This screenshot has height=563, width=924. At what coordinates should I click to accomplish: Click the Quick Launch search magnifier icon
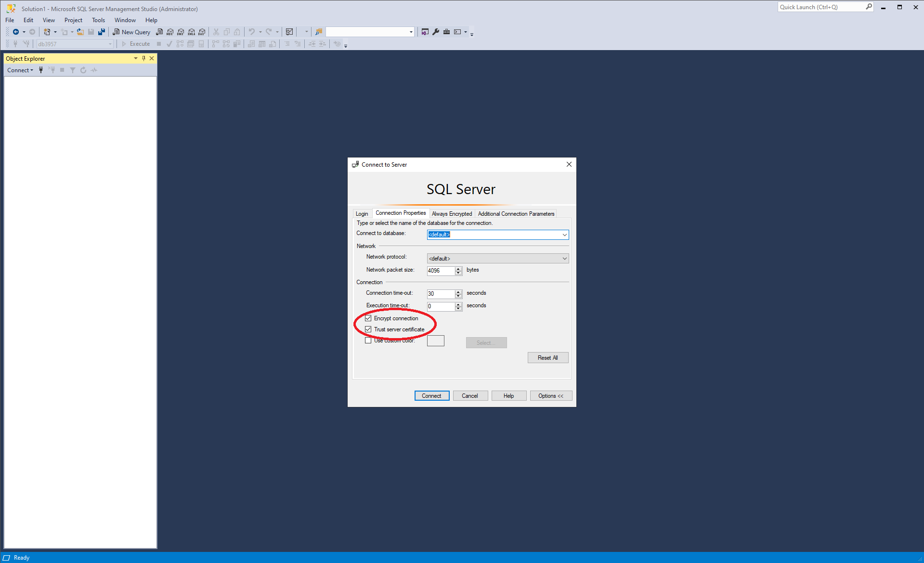869,7
